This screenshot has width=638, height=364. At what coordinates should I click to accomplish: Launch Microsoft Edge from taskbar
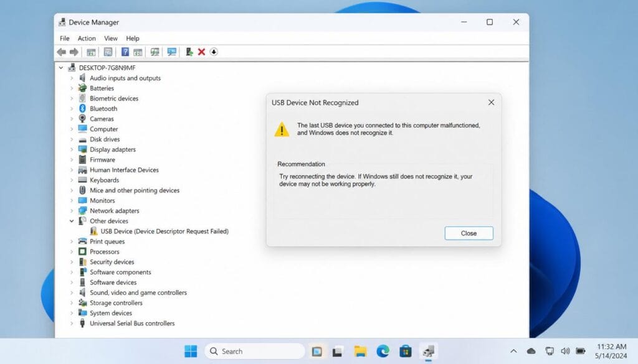(383, 351)
